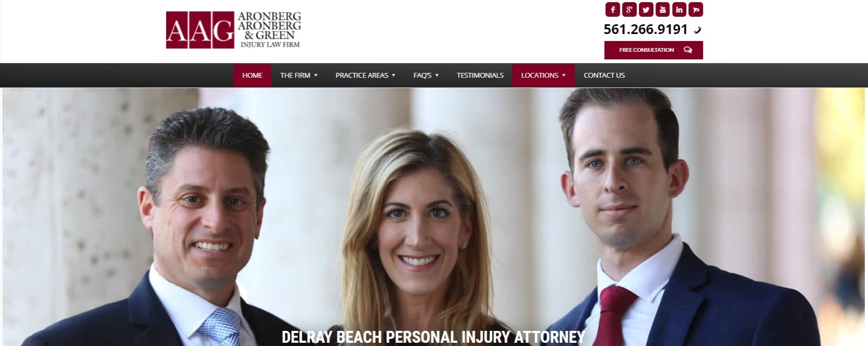Open the firm's Facebook page icon
868x346 pixels.
click(x=612, y=10)
